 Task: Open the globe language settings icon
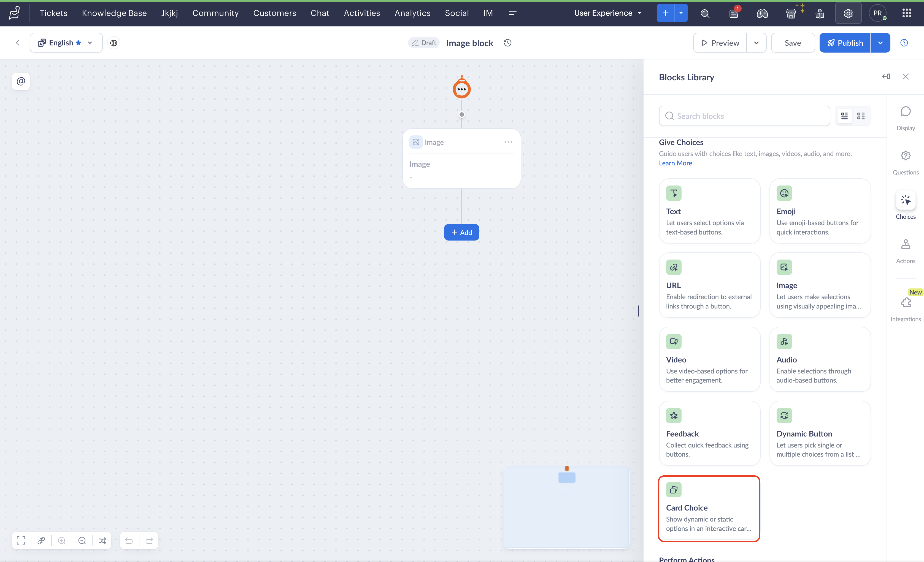pos(114,43)
